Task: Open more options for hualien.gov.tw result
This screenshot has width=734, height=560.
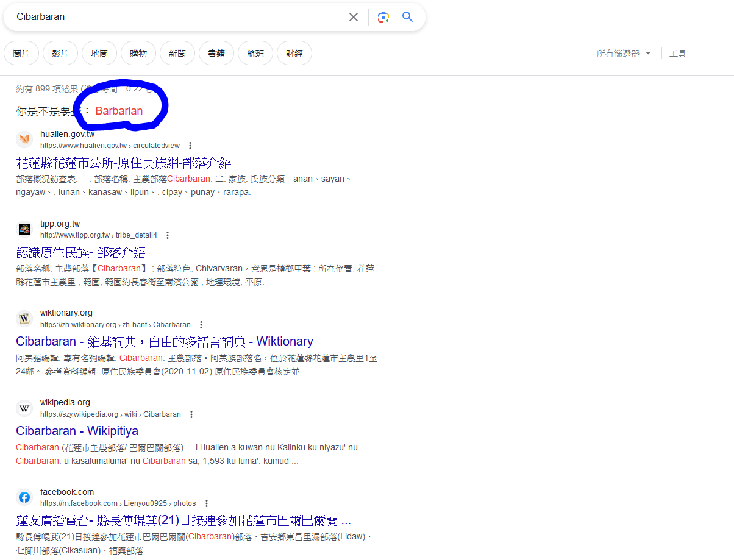Action: point(190,146)
